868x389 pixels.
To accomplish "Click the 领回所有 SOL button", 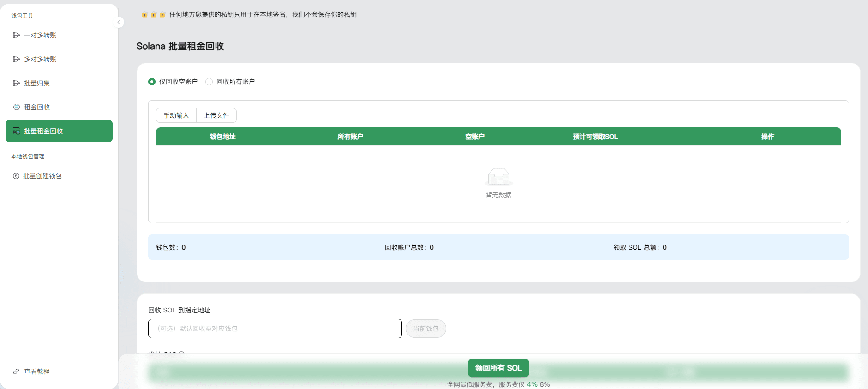I will [x=498, y=368].
